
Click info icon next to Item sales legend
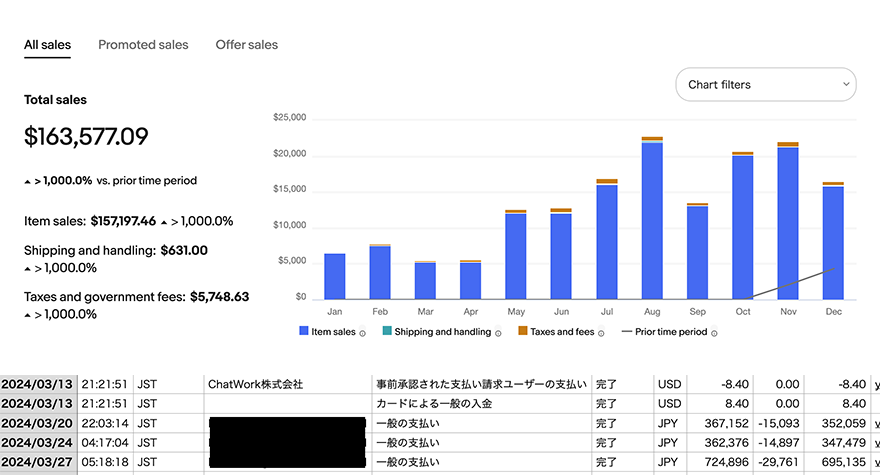click(x=362, y=333)
